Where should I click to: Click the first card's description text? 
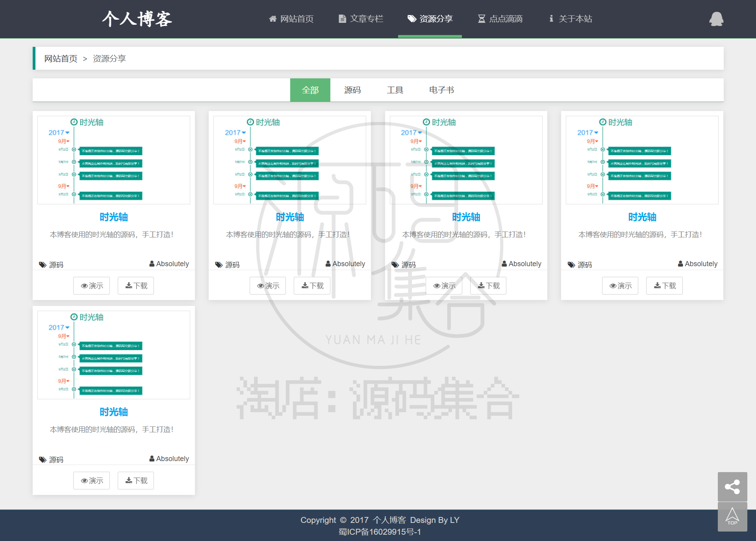point(112,235)
